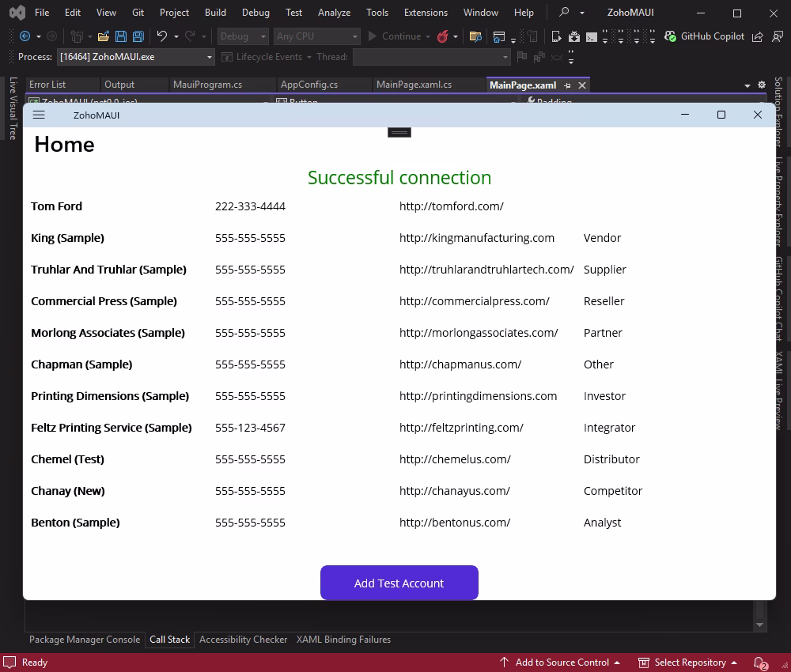The width and height of the screenshot is (791, 672).
Task: Open the ZohoMAUI app hamburger menu
Action: coord(39,115)
